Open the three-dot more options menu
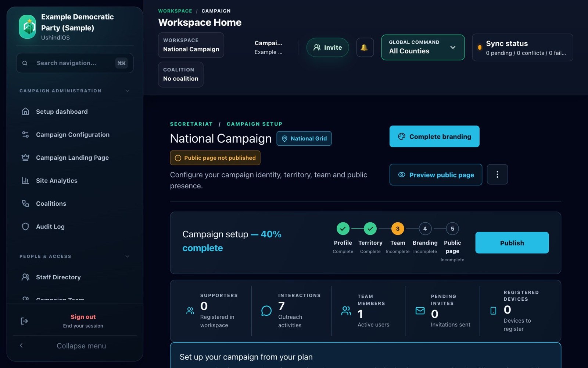This screenshot has width=588, height=368. coord(497,174)
